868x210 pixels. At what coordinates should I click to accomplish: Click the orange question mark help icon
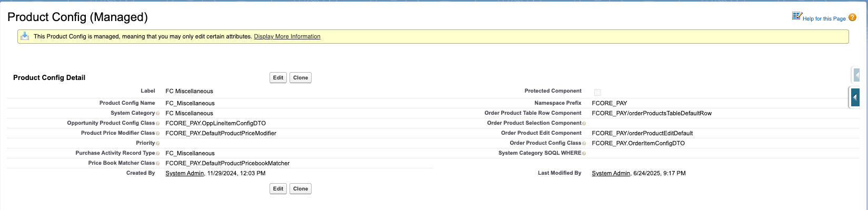(852, 17)
